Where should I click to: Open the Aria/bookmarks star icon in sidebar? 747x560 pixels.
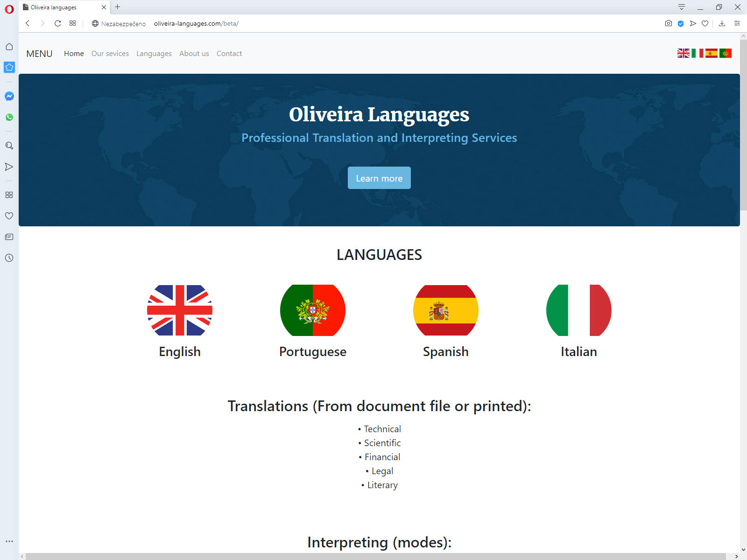9,67
